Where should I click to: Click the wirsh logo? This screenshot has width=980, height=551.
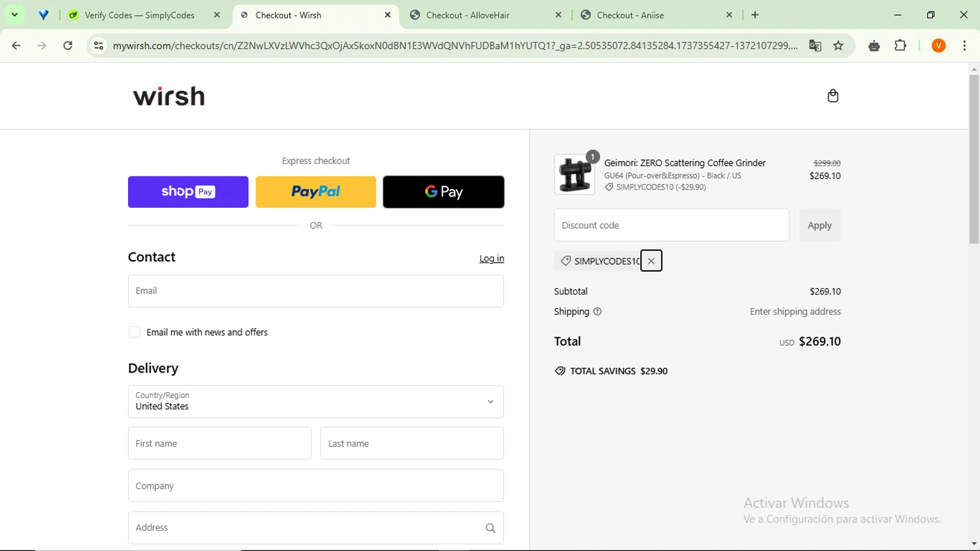(169, 97)
